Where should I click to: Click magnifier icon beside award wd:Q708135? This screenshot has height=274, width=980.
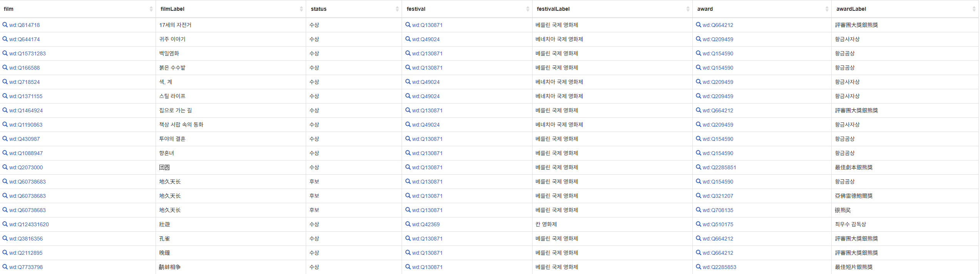click(x=698, y=210)
